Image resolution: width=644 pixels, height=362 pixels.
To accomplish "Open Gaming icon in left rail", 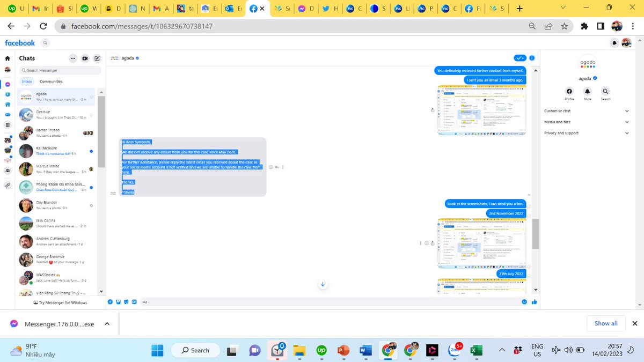I will (x=8, y=115).
